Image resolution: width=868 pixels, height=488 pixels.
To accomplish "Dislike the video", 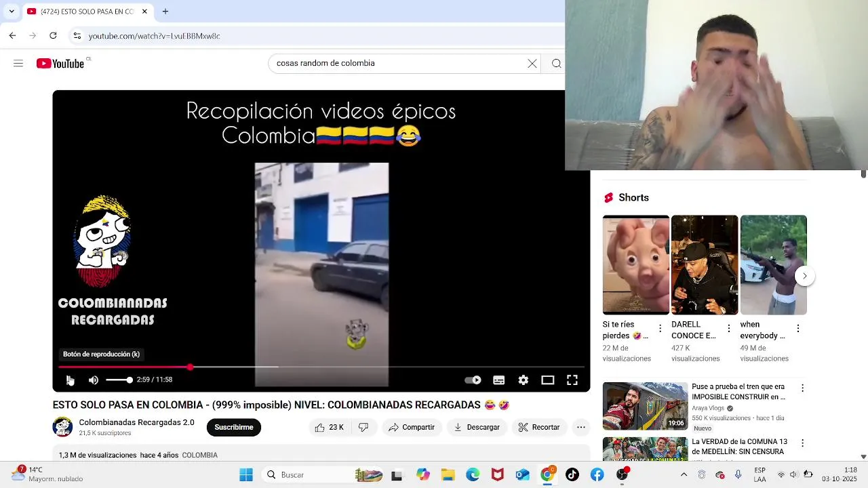I will [363, 427].
